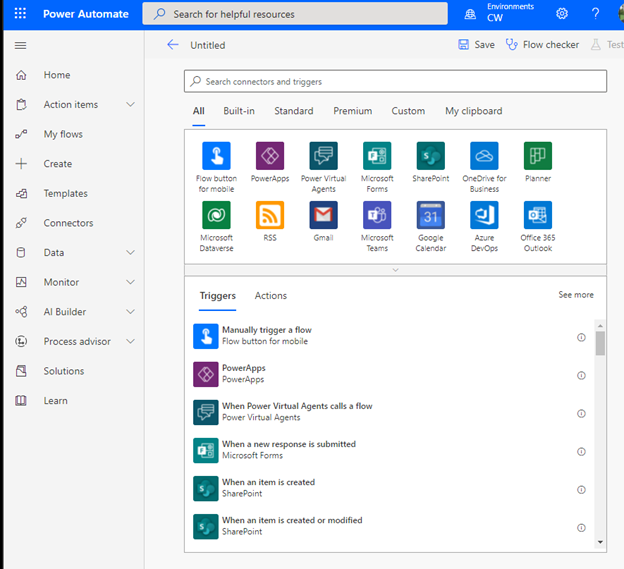Expand the AI Builder menu chevron

[131, 312]
